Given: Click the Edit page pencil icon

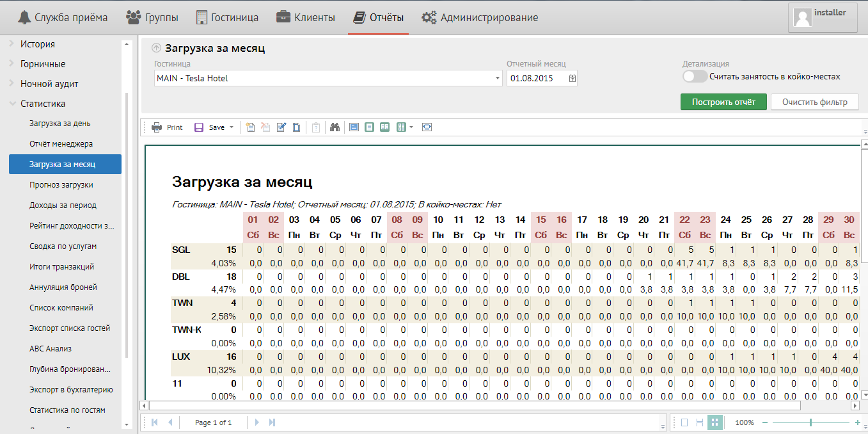Looking at the screenshot, I should (281, 127).
